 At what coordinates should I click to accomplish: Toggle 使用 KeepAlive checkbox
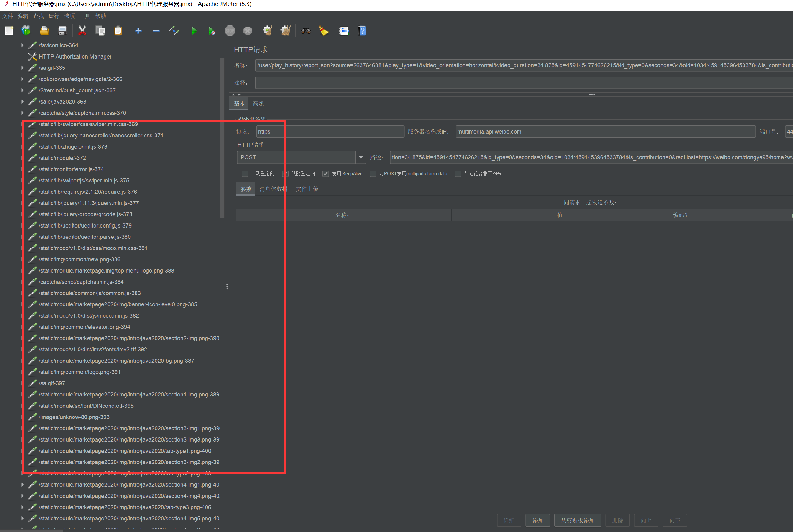(x=325, y=174)
